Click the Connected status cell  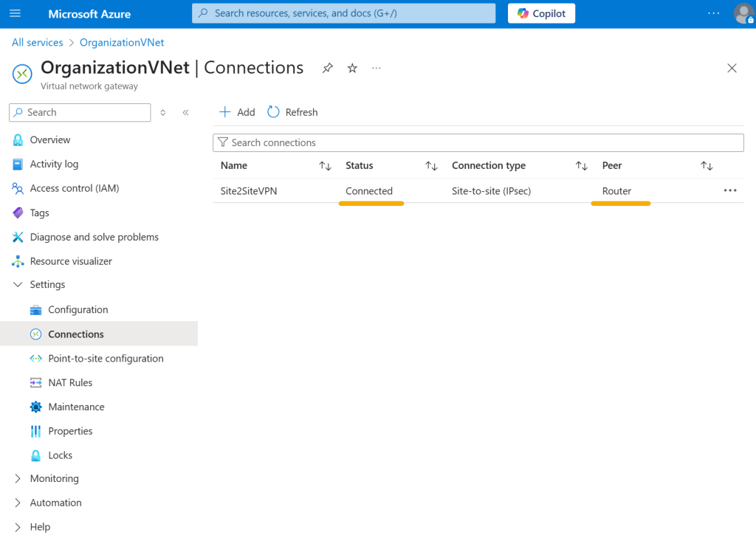[x=369, y=191]
